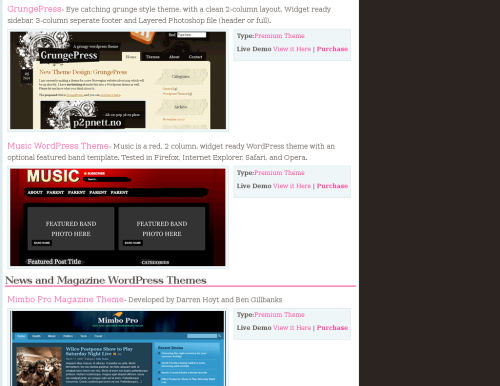View live demo of GrungePress theme
This screenshot has width=500, height=386.
tap(292, 49)
